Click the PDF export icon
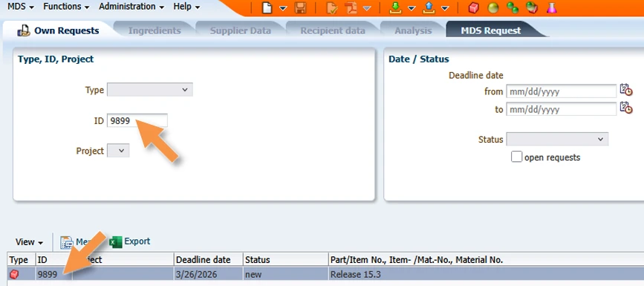 pos(351,8)
